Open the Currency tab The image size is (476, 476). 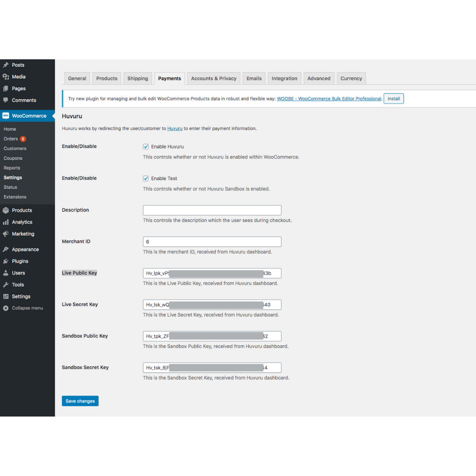coord(351,78)
